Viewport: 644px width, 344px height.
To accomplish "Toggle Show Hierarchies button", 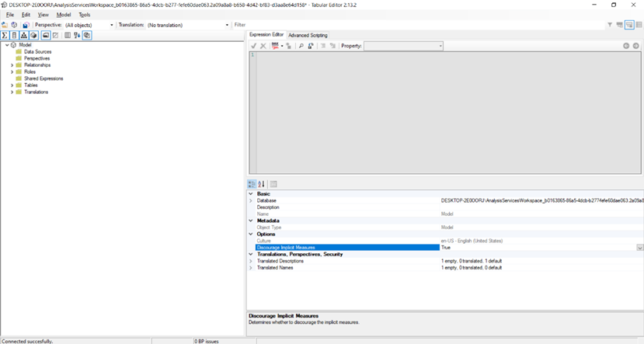I will coord(24,35).
